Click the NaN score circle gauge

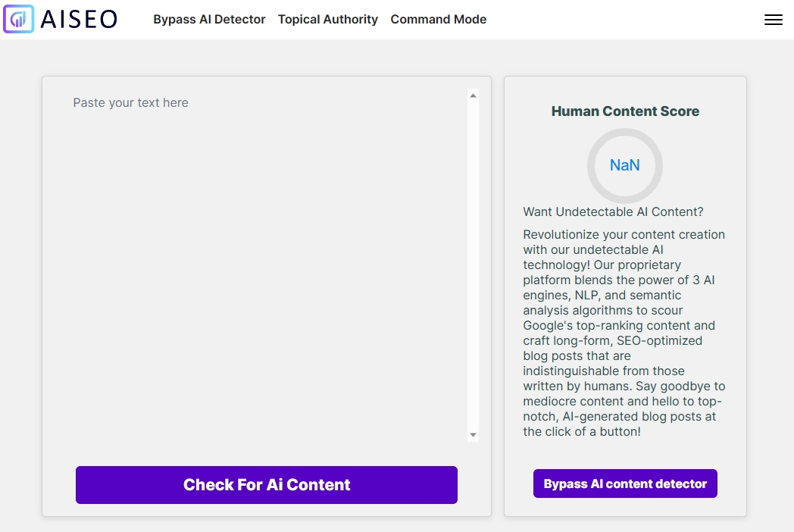point(625,165)
